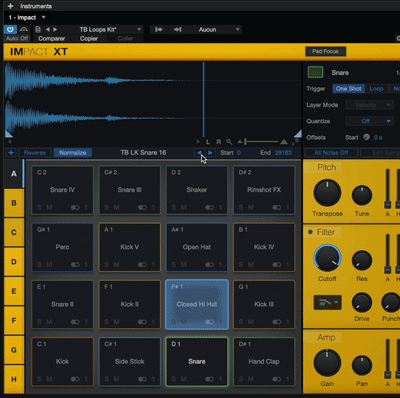
Task: Click the waveform zoom magnifier icon
Action: coord(229,142)
